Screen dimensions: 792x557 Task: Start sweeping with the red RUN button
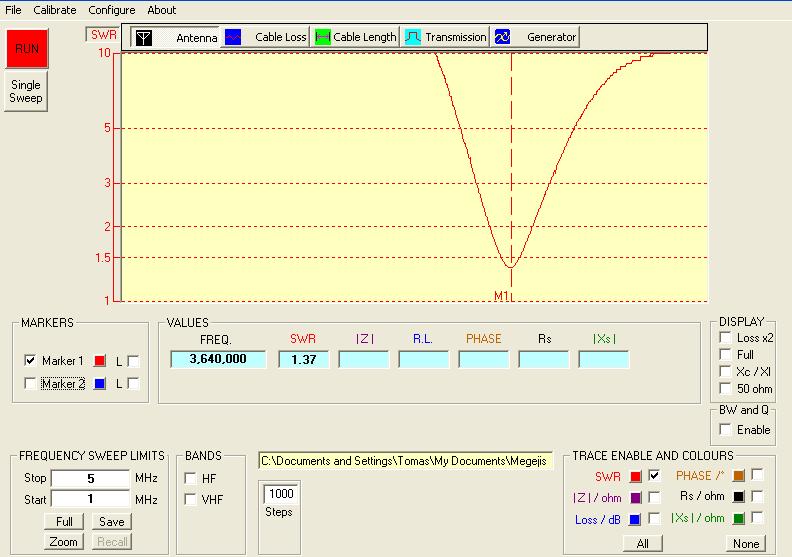[27, 48]
